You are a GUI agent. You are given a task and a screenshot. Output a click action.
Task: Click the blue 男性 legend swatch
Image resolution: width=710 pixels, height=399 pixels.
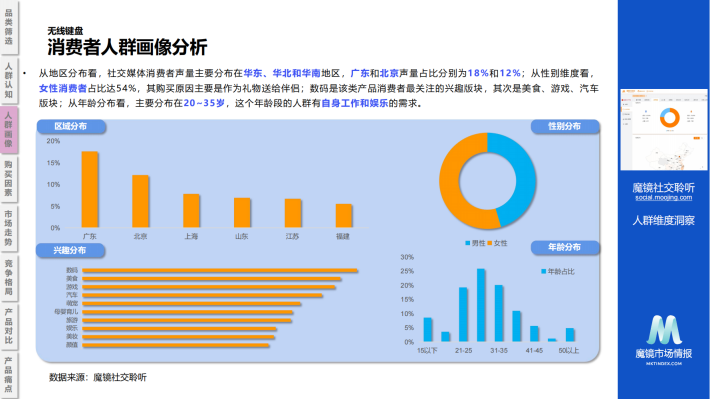tap(468, 243)
